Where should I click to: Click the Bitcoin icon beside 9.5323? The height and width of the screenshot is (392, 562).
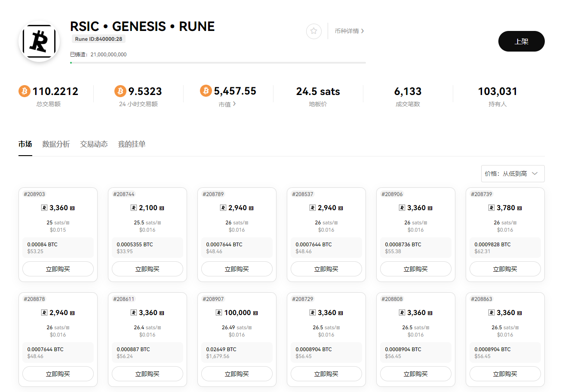120,91
